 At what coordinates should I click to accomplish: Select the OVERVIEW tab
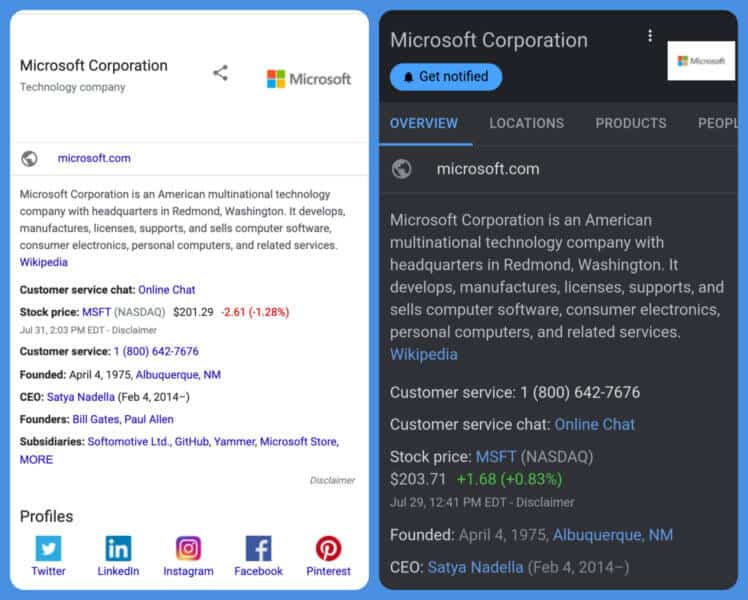pyautogui.click(x=424, y=123)
